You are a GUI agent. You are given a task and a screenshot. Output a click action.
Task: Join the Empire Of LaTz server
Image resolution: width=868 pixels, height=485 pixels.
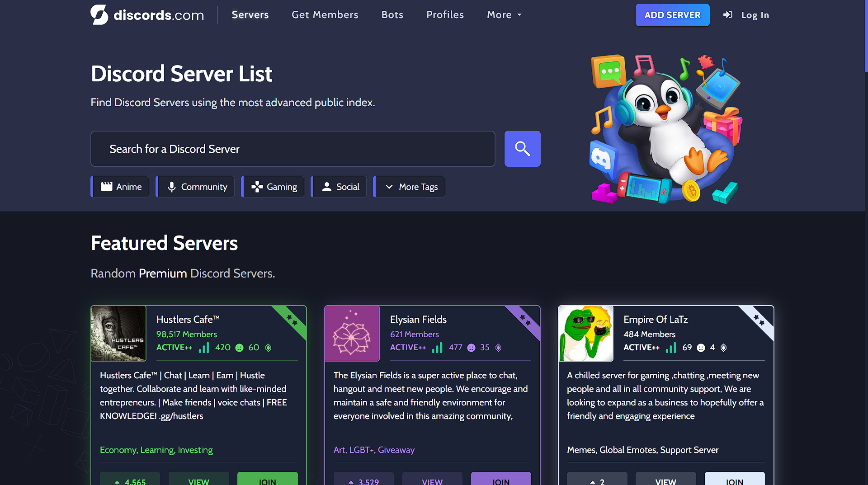pos(735,479)
